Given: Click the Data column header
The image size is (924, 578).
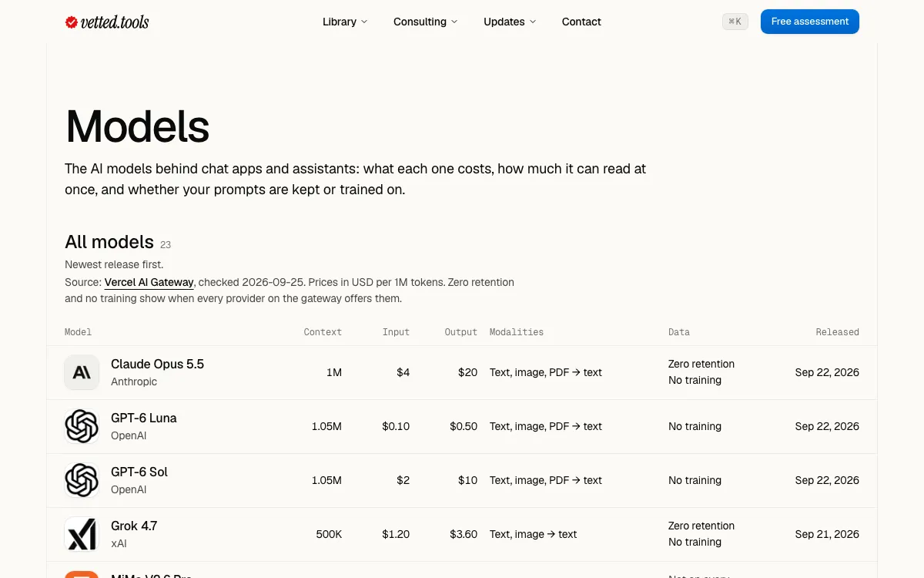Looking at the screenshot, I should click(679, 332).
